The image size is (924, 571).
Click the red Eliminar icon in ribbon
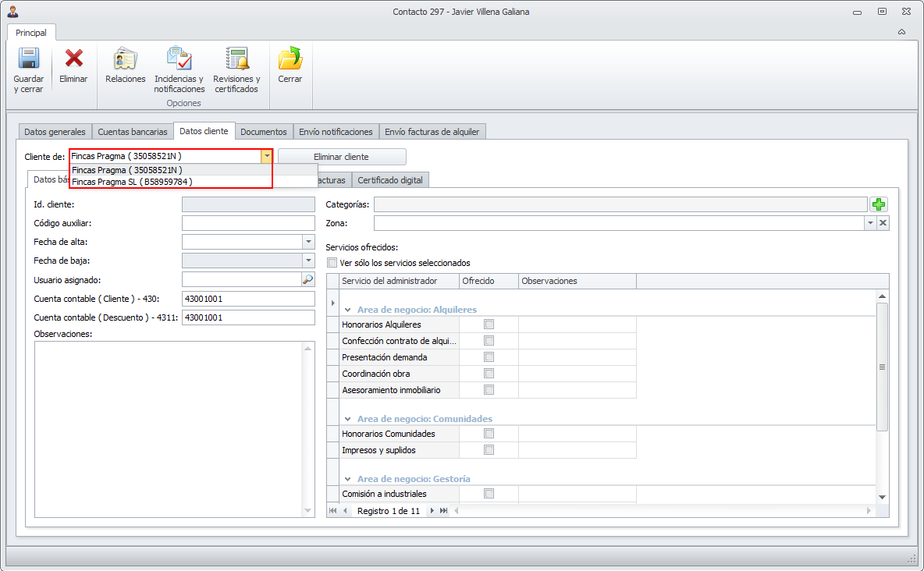click(73, 59)
